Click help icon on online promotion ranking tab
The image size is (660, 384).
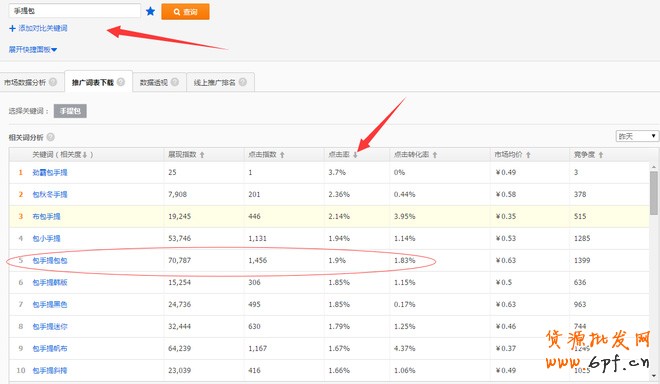tap(243, 82)
